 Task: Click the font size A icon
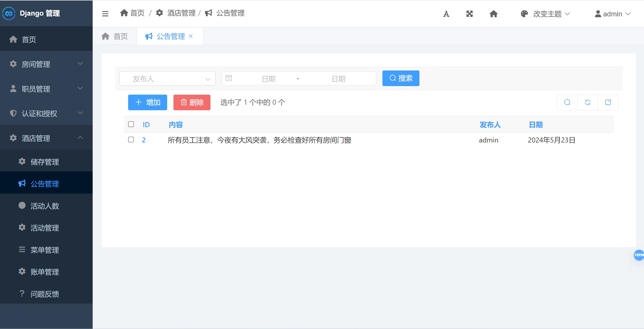click(x=446, y=14)
